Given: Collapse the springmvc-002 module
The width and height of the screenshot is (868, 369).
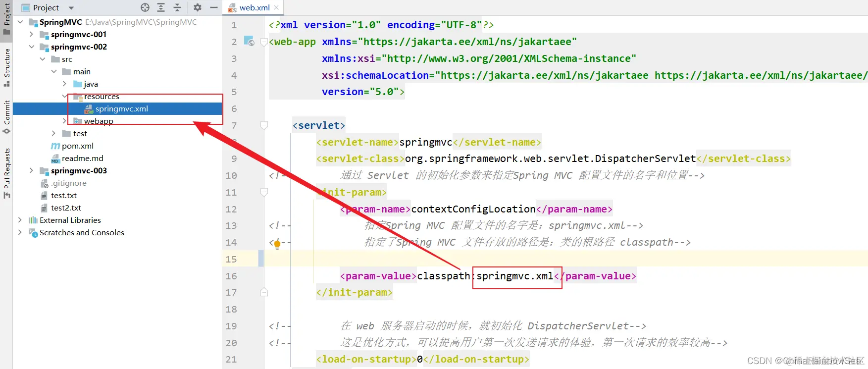Looking at the screenshot, I should [32, 47].
